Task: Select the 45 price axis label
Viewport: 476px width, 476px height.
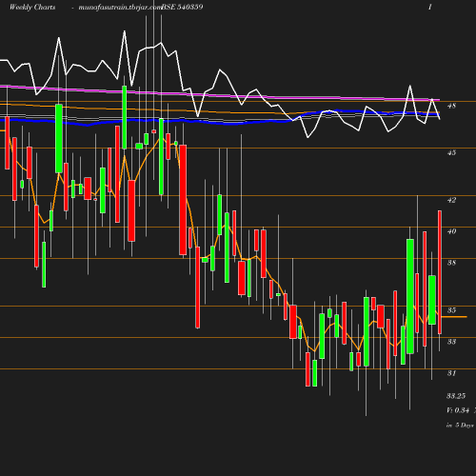Action: click(451, 152)
